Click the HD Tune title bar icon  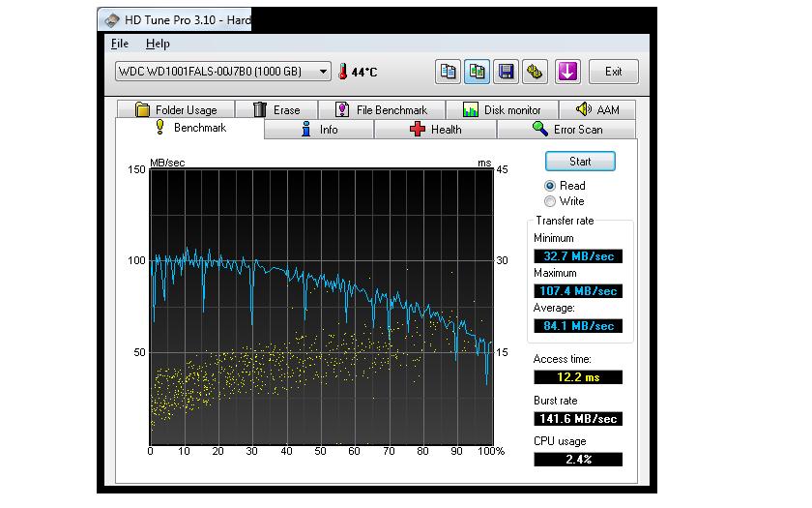(112, 18)
